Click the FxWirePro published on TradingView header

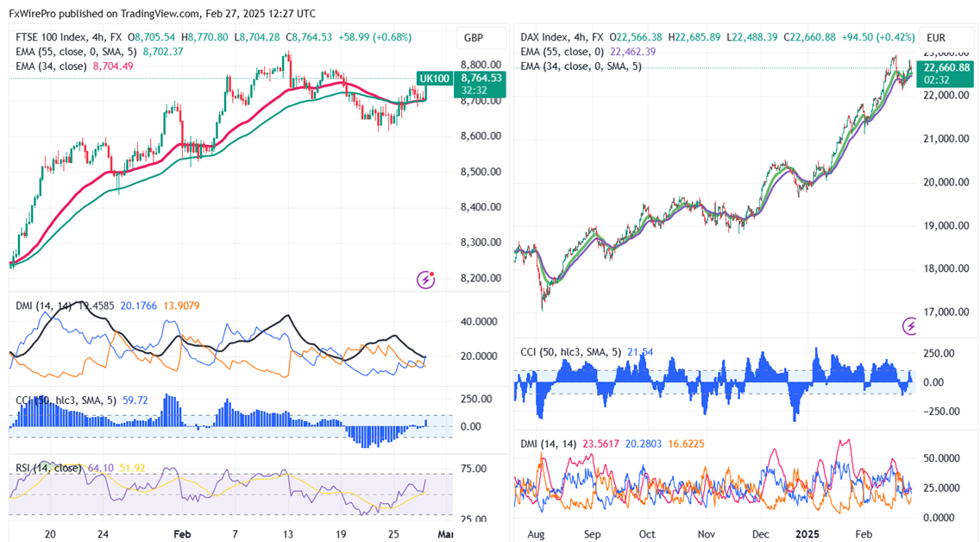pos(164,14)
